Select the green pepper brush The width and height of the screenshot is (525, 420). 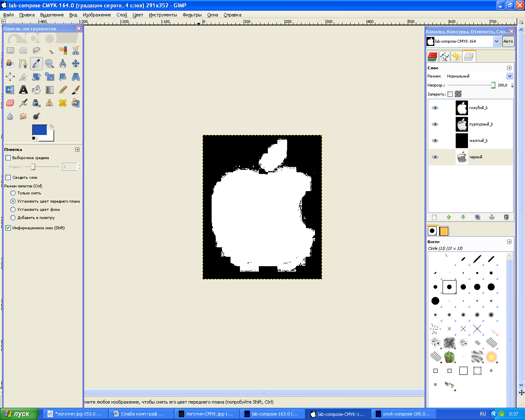tap(450, 357)
